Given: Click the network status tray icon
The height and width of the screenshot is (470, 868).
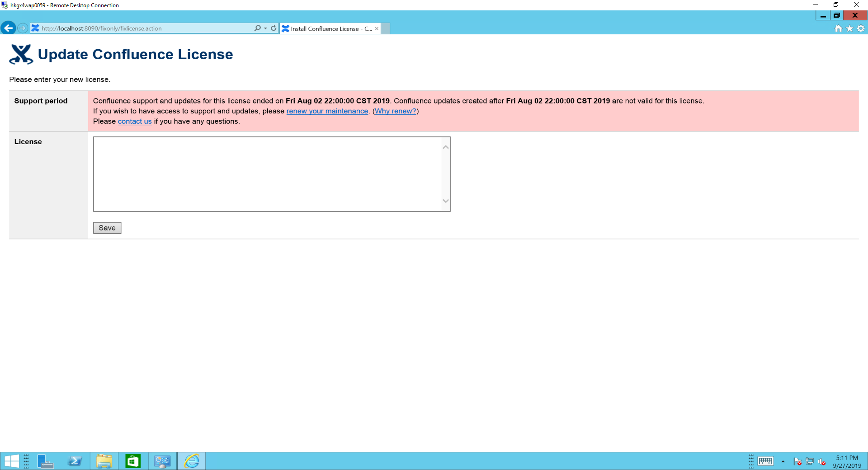Looking at the screenshot, I should [810, 461].
